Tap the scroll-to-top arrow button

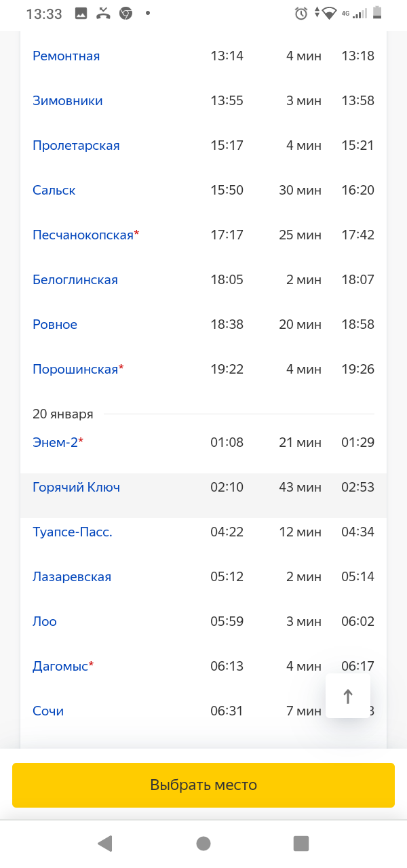348,696
